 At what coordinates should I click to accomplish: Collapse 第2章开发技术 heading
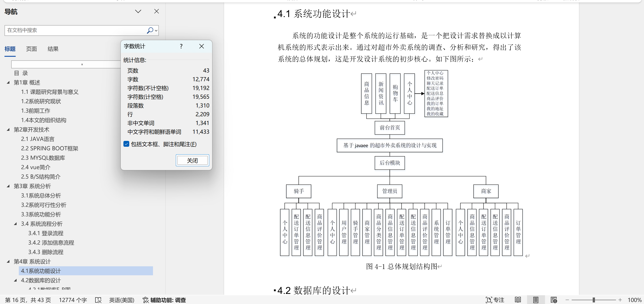[8, 129]
